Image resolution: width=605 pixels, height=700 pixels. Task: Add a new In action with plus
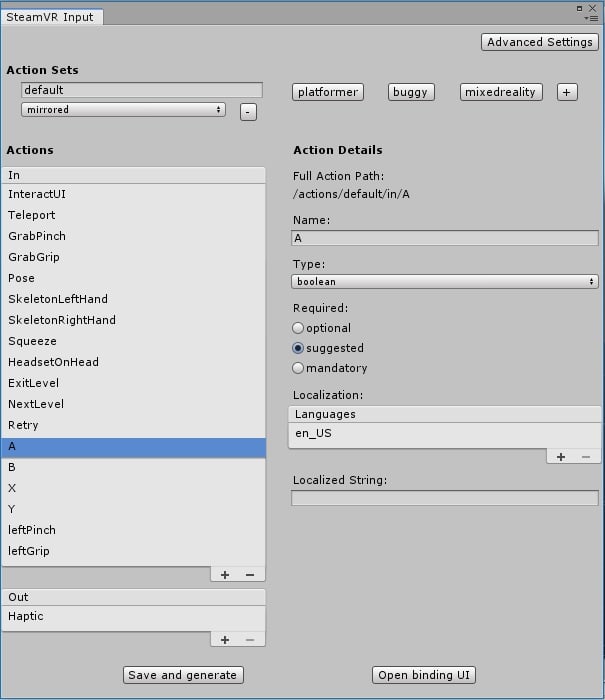[225, 575]
